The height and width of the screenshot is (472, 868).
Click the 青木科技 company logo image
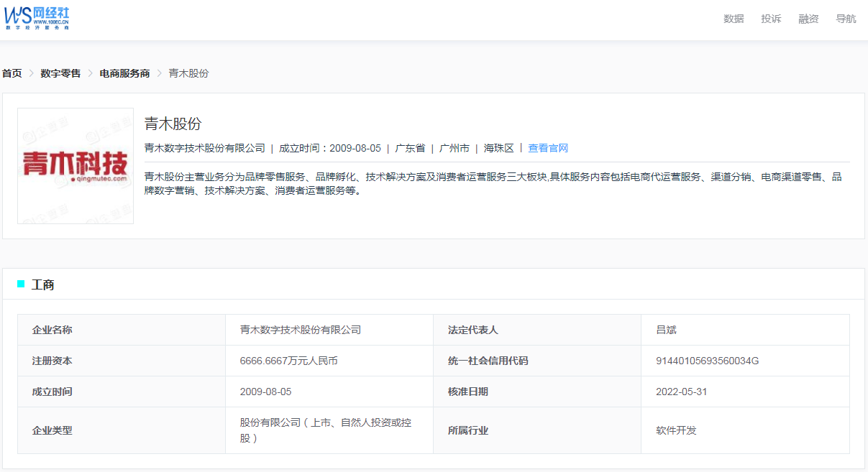[x=76, y=166]
